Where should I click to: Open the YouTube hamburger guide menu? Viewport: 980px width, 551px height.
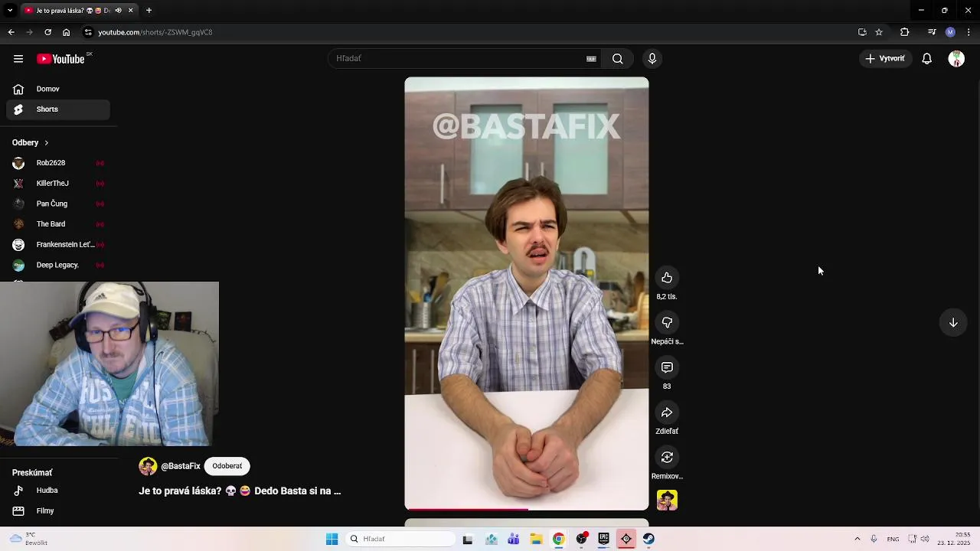coord(18,59)
